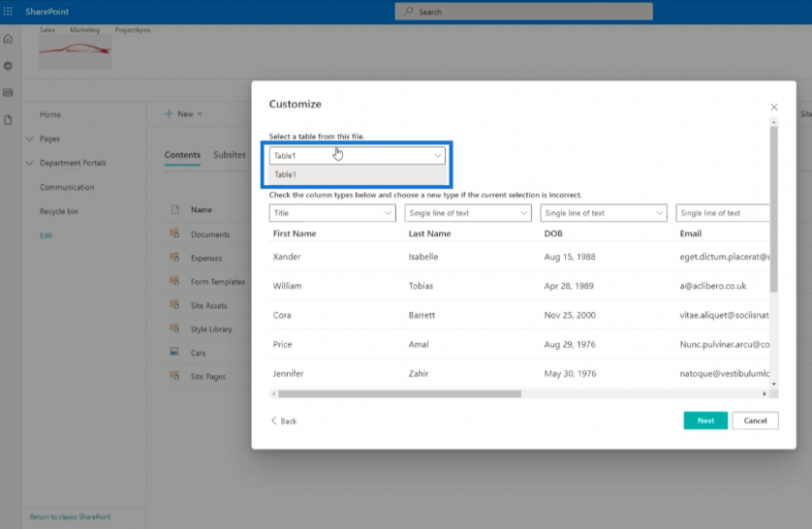Click the Expenses list icon
This screenshot has height=529, width=812.
(174, 258)
